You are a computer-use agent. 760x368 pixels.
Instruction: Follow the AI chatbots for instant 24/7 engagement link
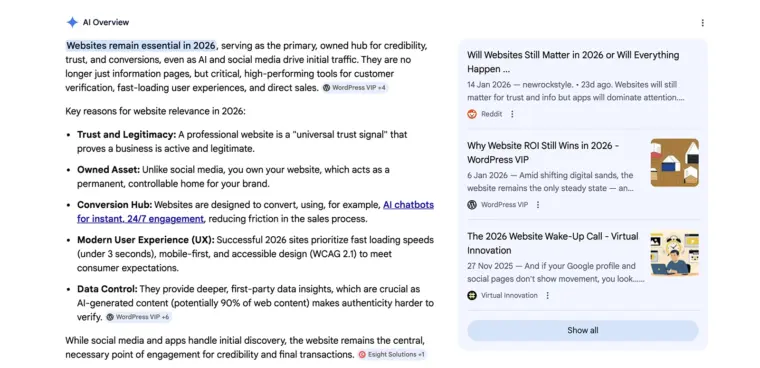click(x=255, y=212)
